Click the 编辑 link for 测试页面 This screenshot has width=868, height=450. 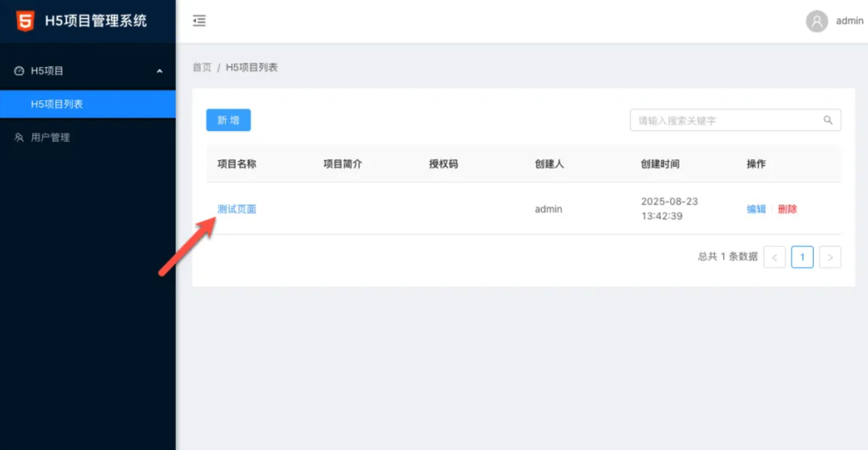756,209
